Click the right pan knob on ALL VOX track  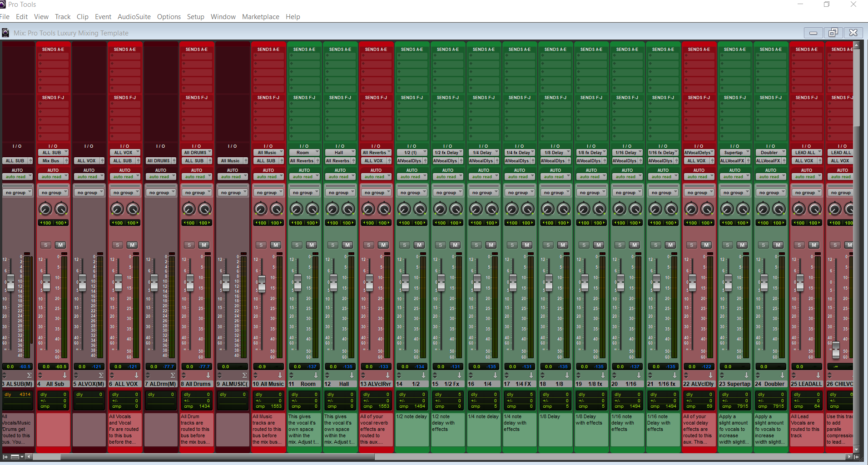pyautogui.click(x=133, y=209)
